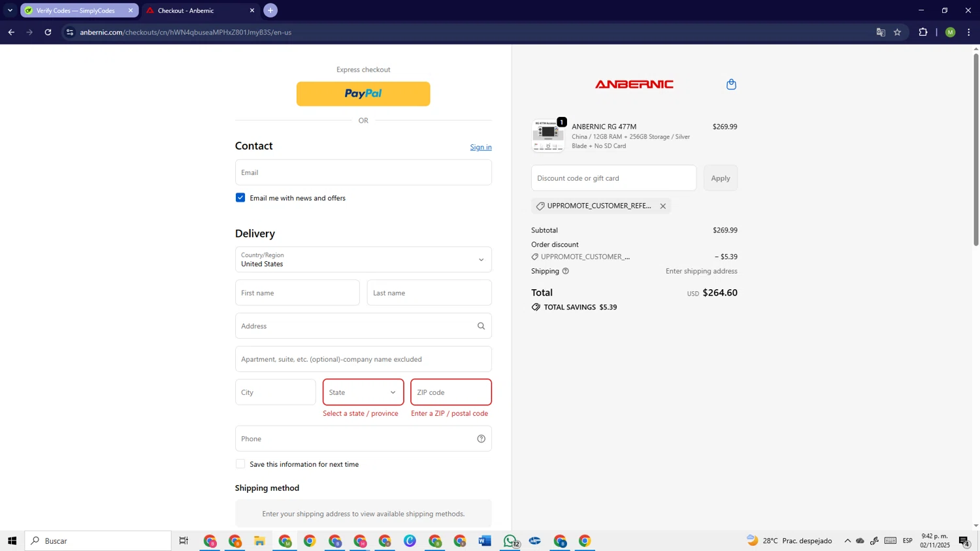This screenshot has width=980, height=551.
Task: Open File Explorer from the taskbar
Action: coord(259,541)
